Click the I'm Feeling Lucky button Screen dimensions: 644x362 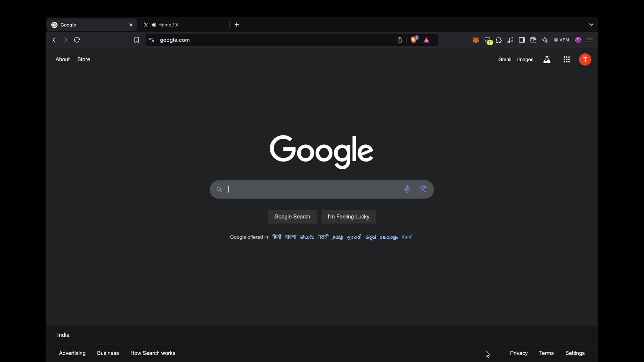click(x=348, y=216)
